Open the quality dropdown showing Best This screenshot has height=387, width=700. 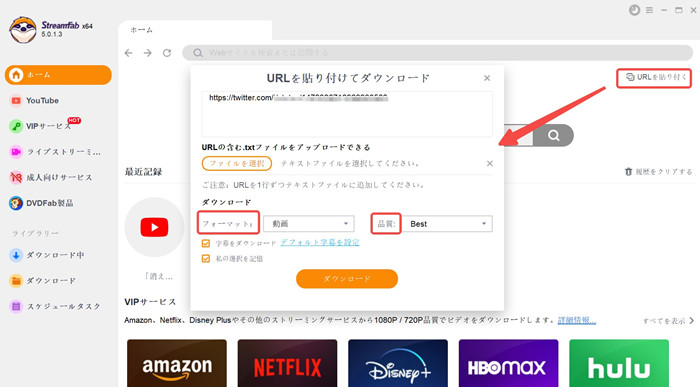pyautogui.click(x=447, y=224)
